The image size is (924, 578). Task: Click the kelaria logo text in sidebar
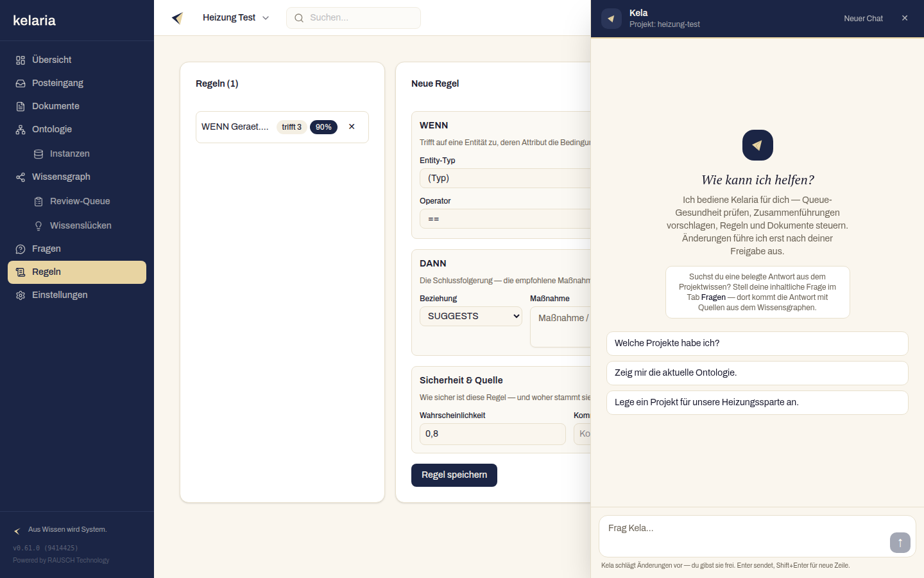coord(34,21)
